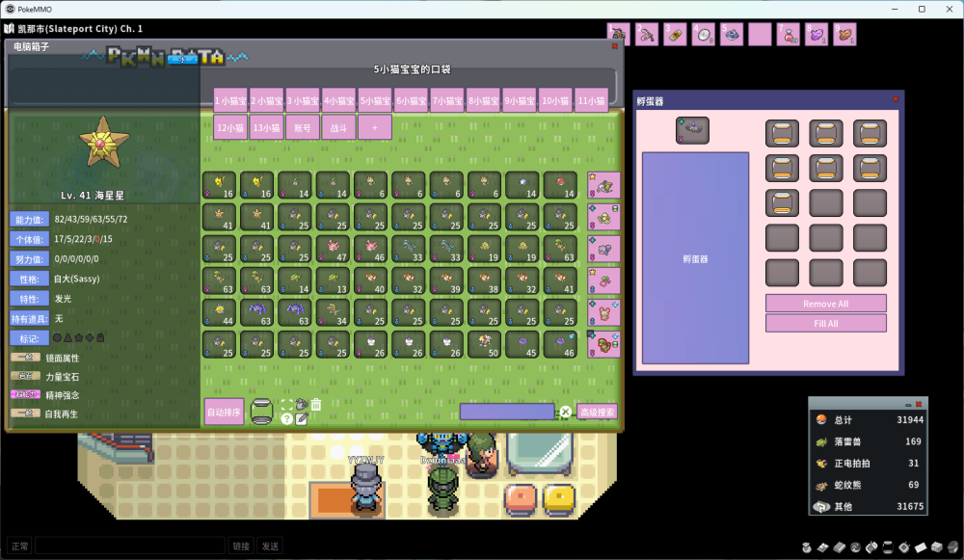964x560 pixels.
Task: Click the incubator jar icon beside 自动排序
Action: (260, 412)
